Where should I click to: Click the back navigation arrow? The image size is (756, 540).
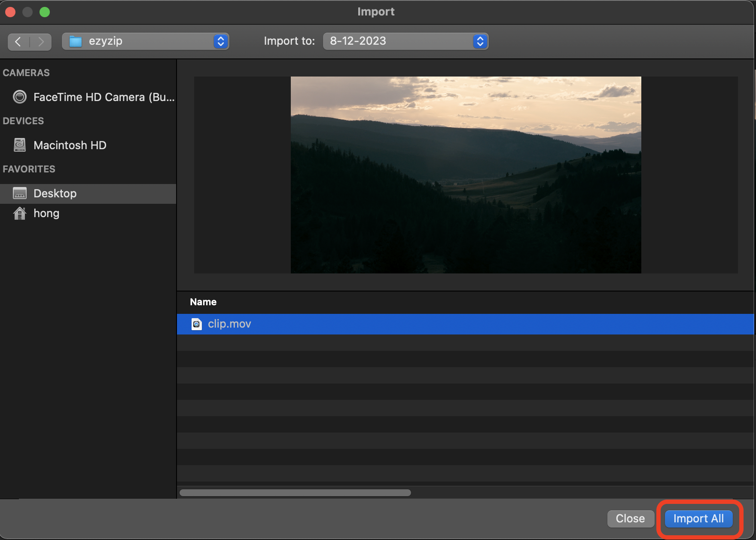point(18,41)
